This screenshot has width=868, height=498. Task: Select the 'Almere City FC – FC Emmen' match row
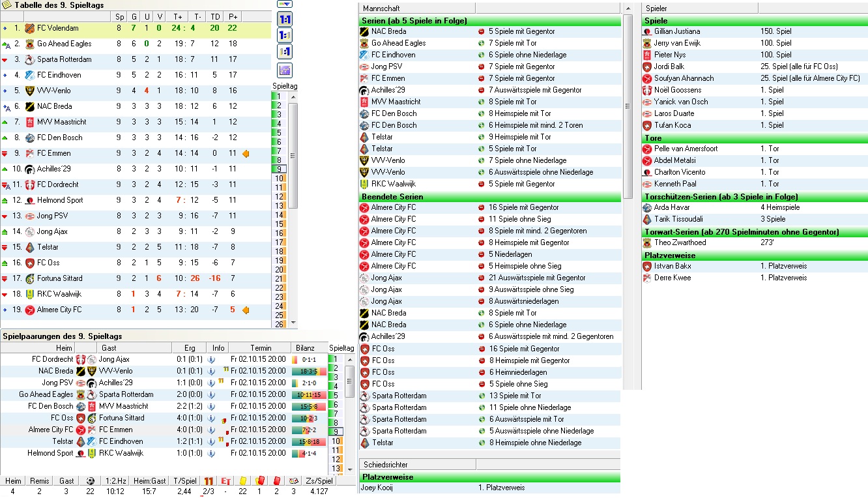pyautogui.click(x=163, y=430)
